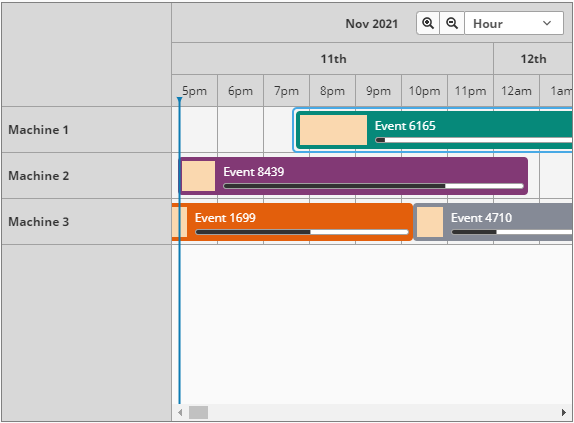Click the horizontal scrollbar left arrow
This screenshot has height=423, width=574.
(180, 413)
